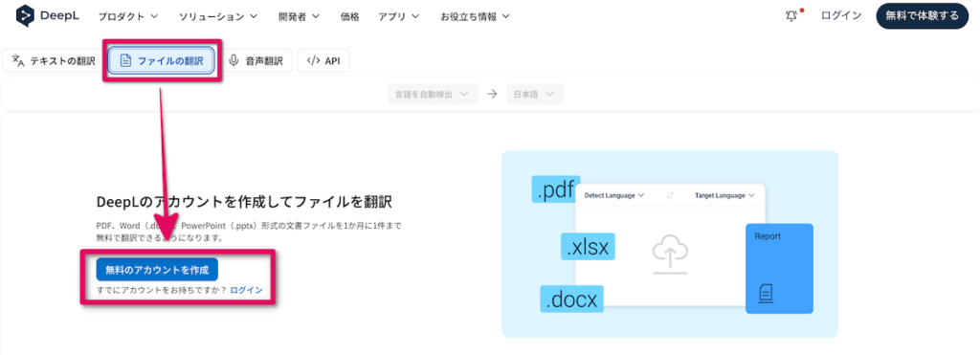Viewport: 980px width, 355px height.
Task: Click the .xlsx file type badge
Action: click(x=588, y=247)
